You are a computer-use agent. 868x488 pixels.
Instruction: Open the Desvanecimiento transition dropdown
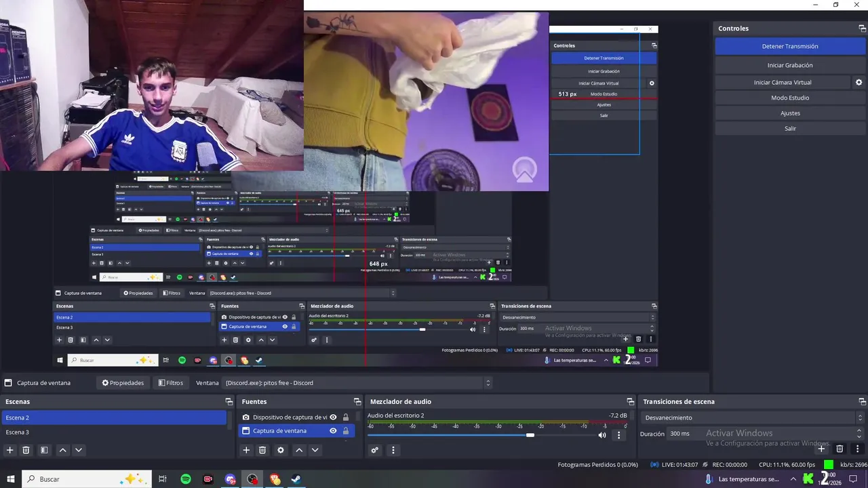pos(753,418)
